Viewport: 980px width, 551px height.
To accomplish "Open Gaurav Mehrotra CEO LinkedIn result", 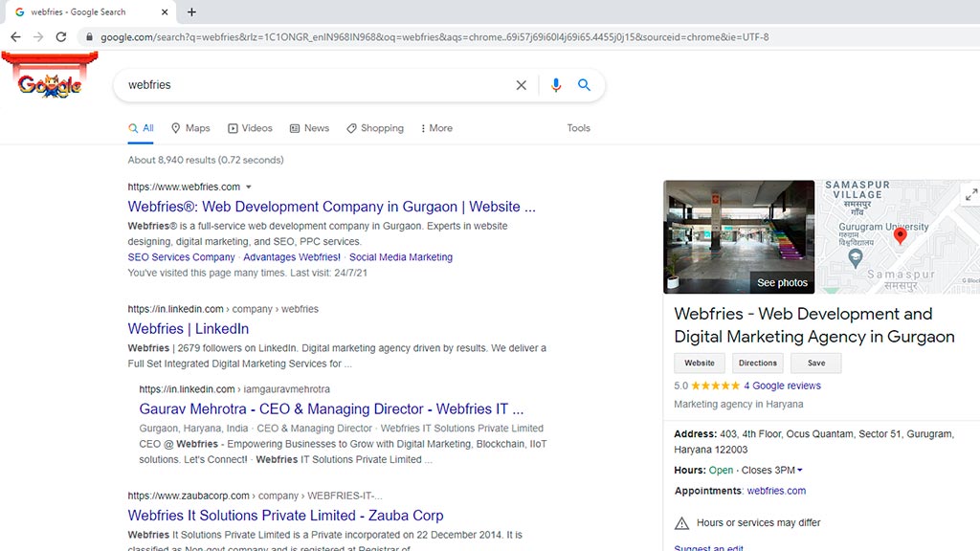I will [331, 409].
